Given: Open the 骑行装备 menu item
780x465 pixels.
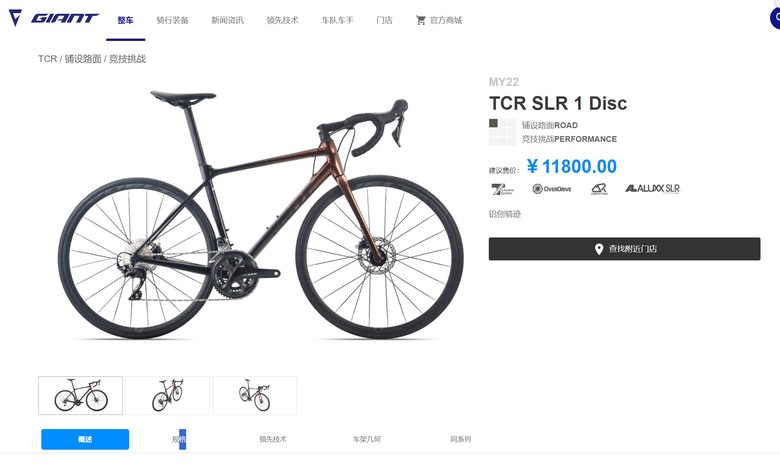Looking at the screenshot, I should (x=172, y=20).
